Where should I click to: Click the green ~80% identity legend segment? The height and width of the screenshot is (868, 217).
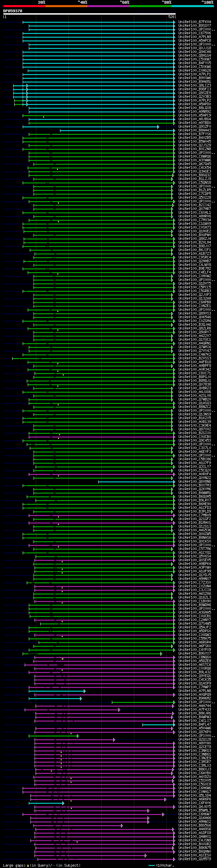(x=150, y=6)
